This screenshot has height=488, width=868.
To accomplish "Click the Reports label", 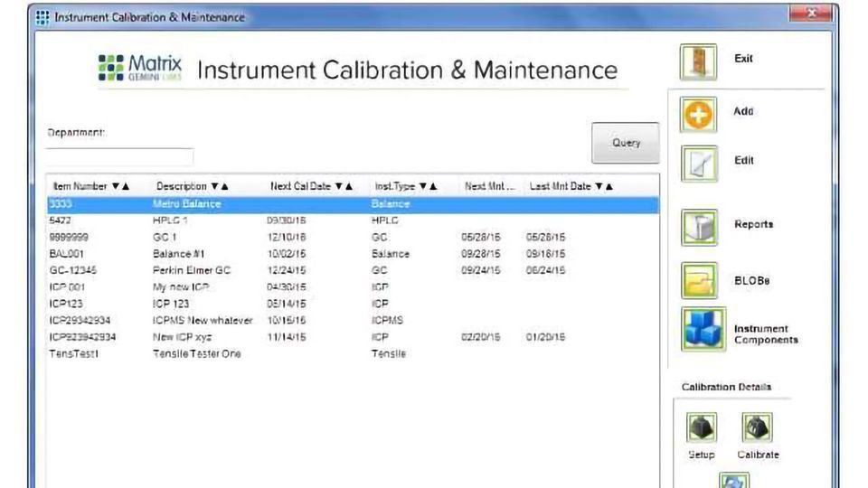I will point(753,224).
